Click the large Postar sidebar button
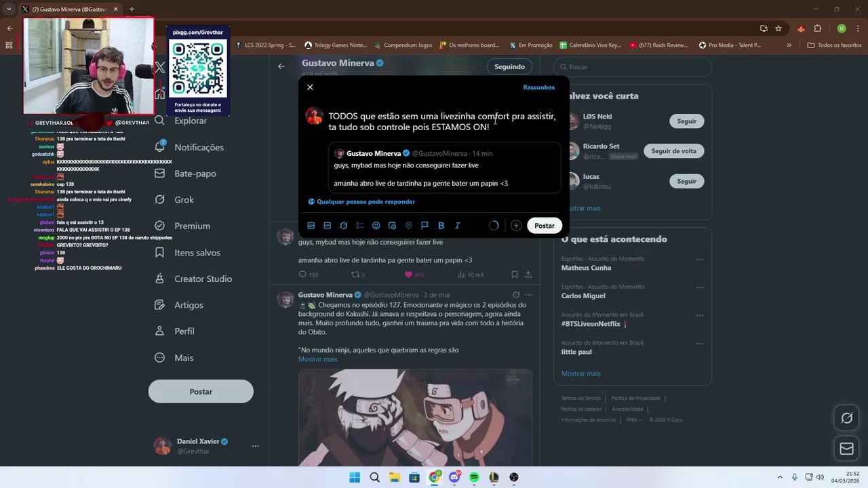Viewport: 868px width, 488px height. [x=201, y=392]
